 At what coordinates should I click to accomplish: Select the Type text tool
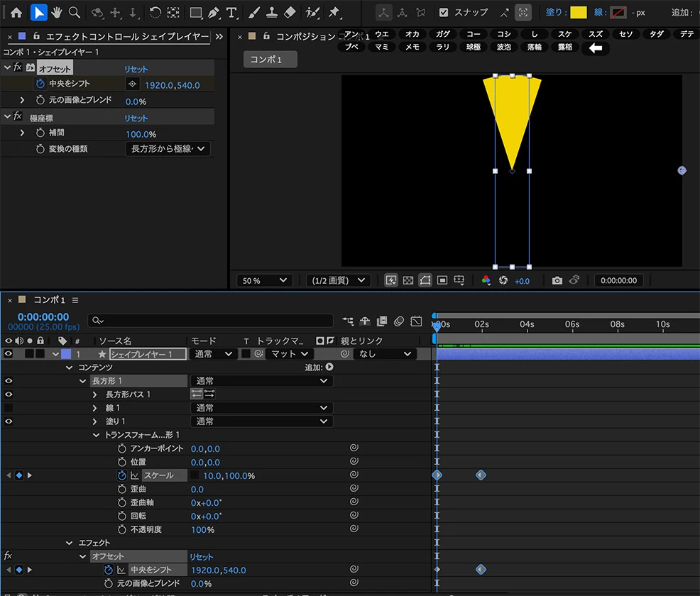tap(231, 13)
